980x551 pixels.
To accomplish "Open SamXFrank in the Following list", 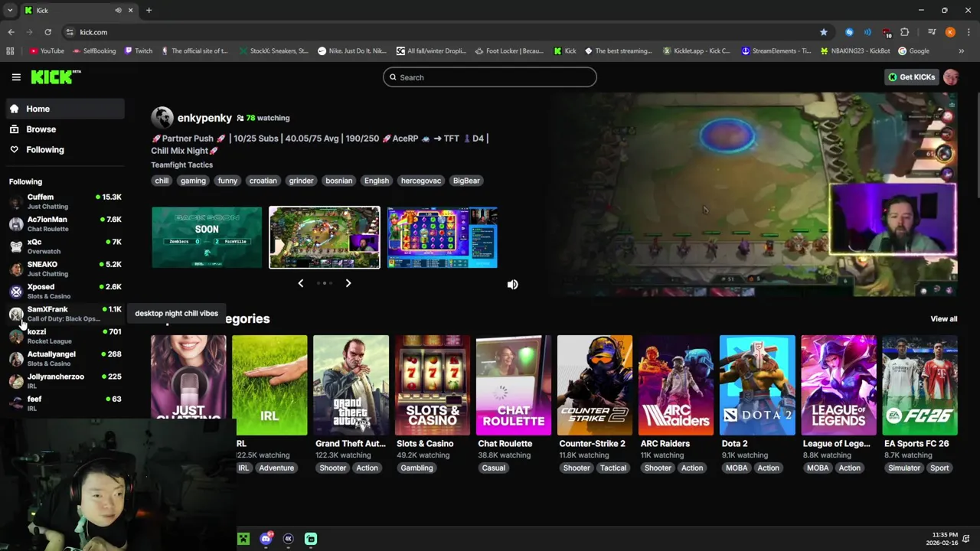I will [64, 313].
